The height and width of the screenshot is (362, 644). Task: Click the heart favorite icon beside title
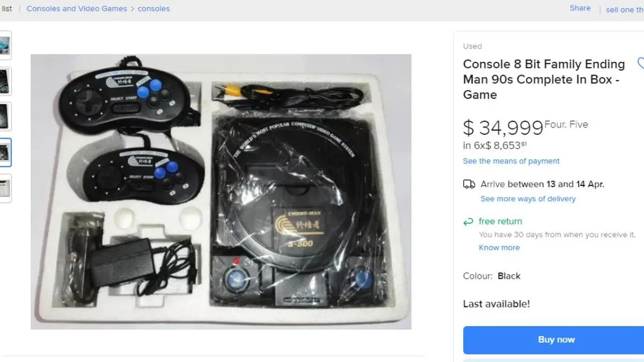640,63
